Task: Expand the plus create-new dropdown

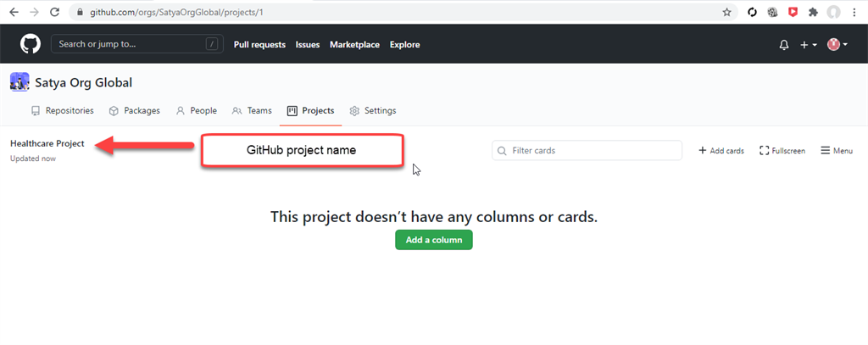Action: [808, 45]
